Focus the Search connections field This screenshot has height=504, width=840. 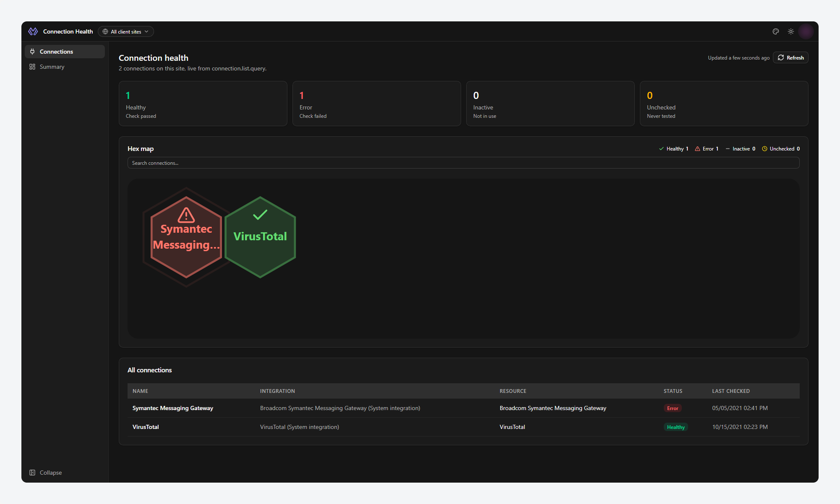[464, 163]
